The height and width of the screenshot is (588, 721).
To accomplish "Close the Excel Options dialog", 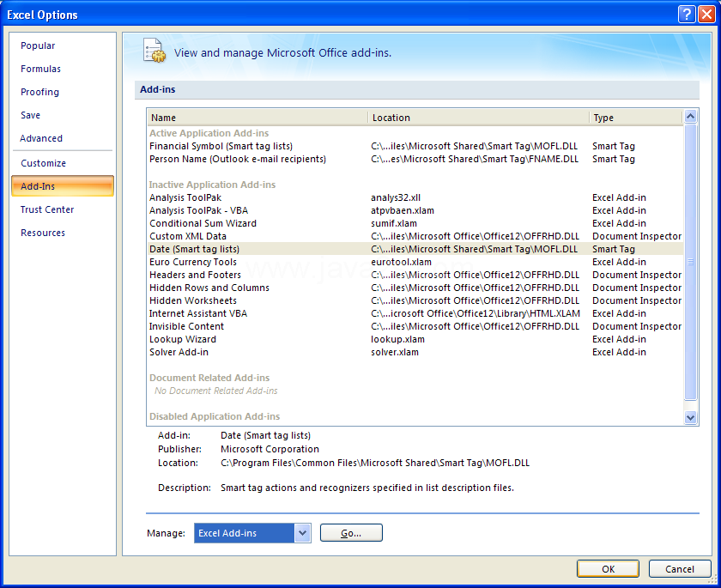I will (x=706, y=15).
